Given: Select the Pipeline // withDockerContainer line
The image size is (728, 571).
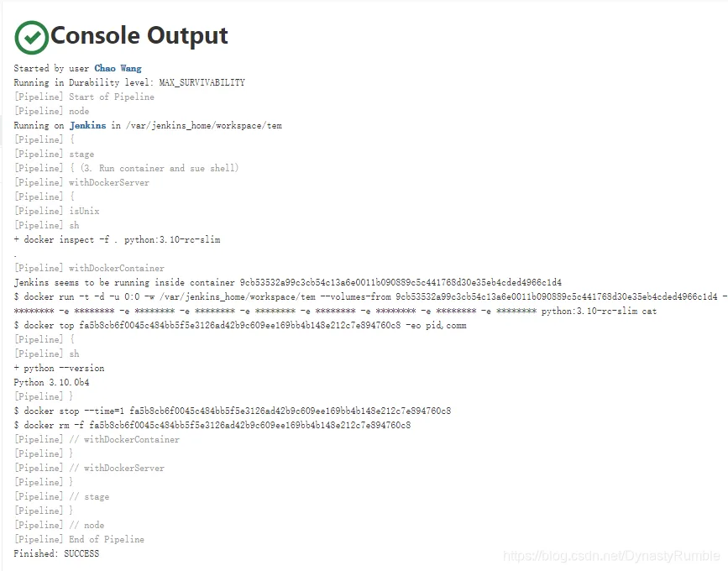Looking at the screenshot, I should coord(97,439).
